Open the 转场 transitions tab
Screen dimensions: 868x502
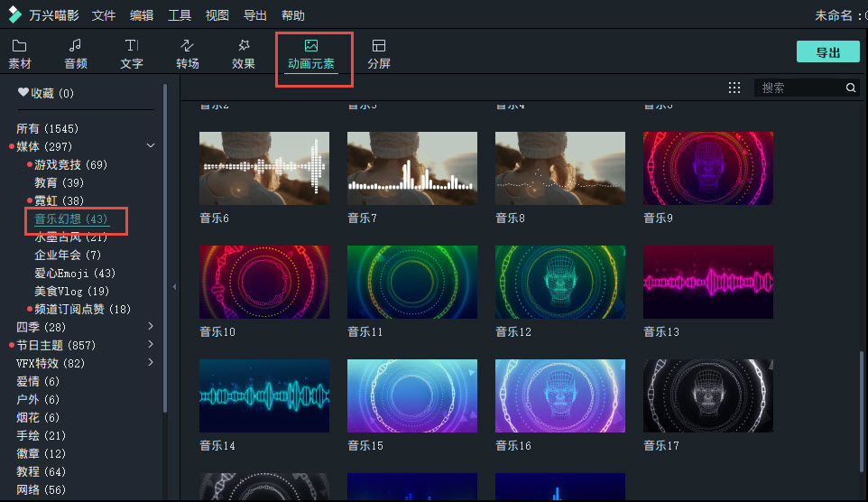tap(187, 54)
